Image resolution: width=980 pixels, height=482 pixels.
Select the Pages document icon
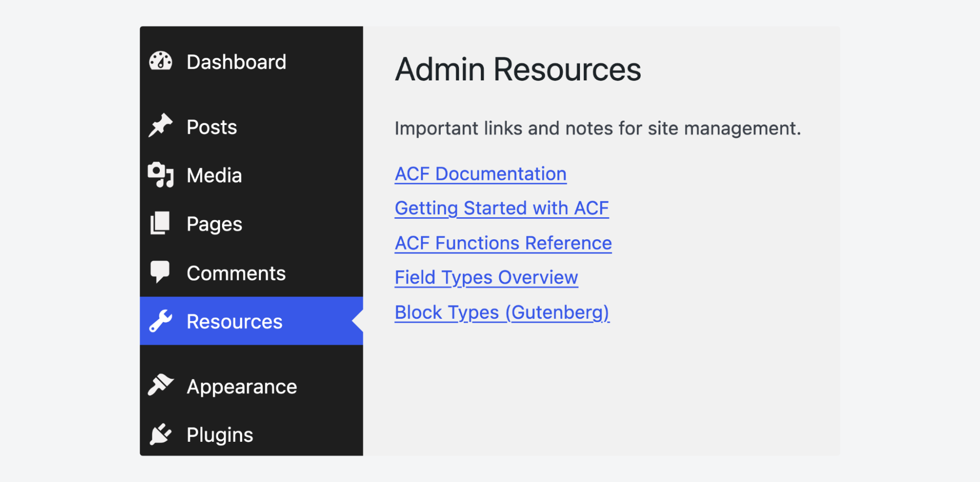(x=160, y=223)
